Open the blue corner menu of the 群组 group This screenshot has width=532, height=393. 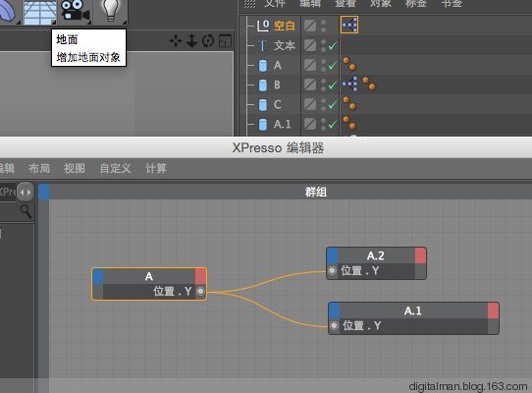tap(44, 192)
